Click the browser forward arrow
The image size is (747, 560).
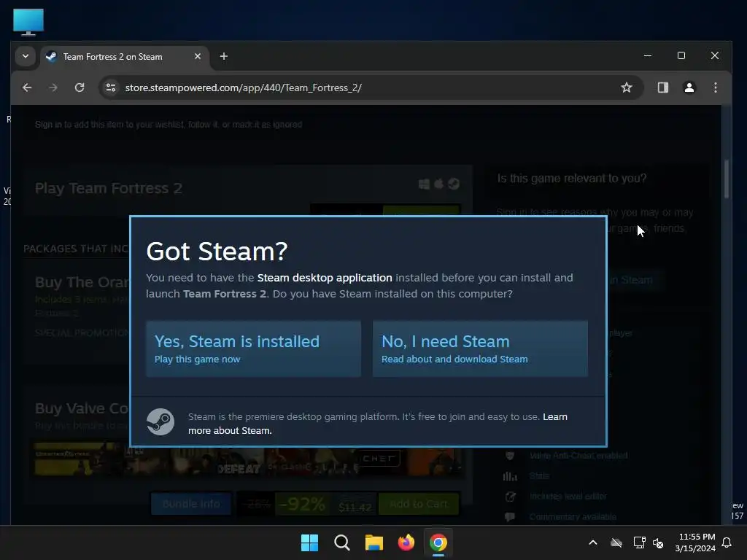coord(53,87)
